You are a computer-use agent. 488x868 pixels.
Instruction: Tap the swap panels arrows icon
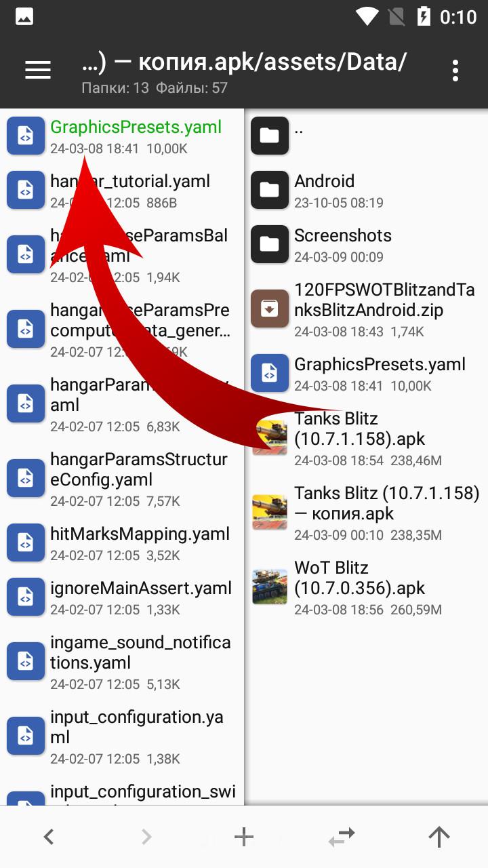click(342, 837)
